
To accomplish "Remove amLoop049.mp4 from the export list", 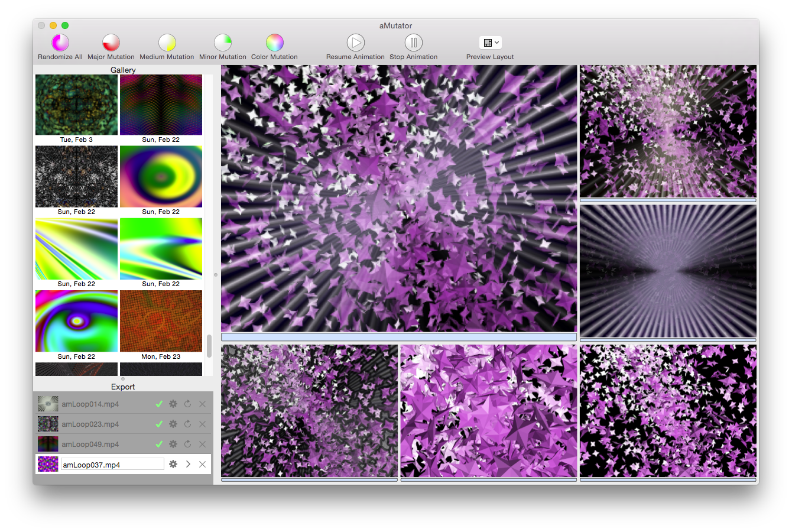I will tap(202, 444).
